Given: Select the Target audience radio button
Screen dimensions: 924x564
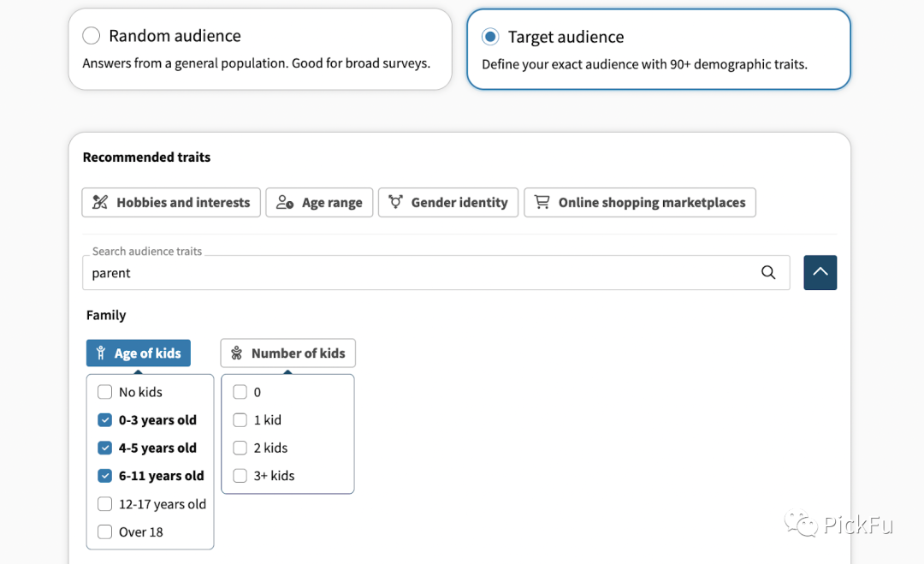Looking at the screenshot, I should (x=490, y=37).
